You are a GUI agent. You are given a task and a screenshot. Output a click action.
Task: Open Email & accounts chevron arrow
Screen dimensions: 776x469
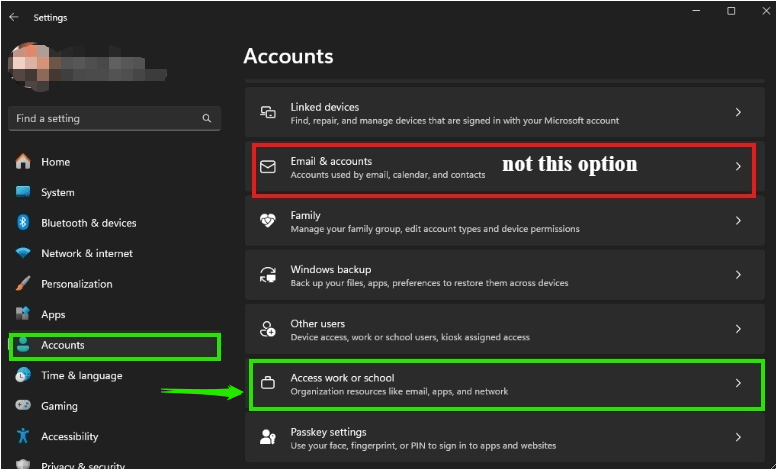point(738,166)
